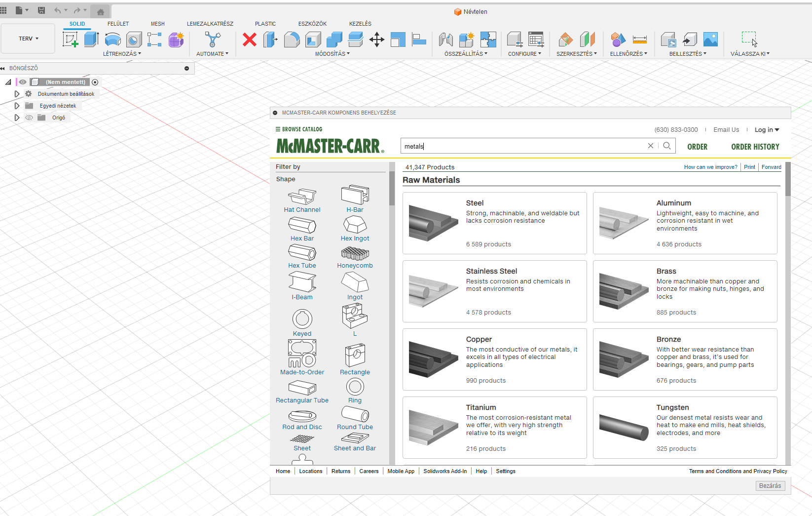The width and height of the screenshot is (812, 516).
Task: Select the Press Pull tool icon
Action: pos(270,40)
